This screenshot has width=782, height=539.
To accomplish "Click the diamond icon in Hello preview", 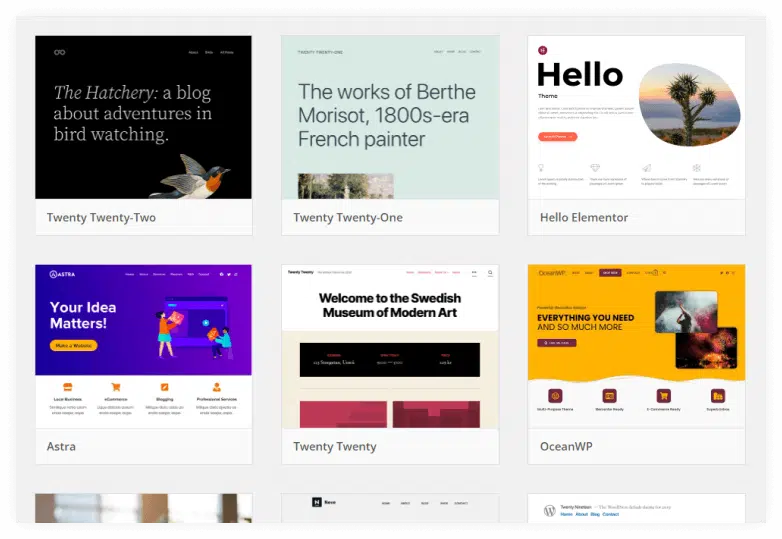I will 595,168.
